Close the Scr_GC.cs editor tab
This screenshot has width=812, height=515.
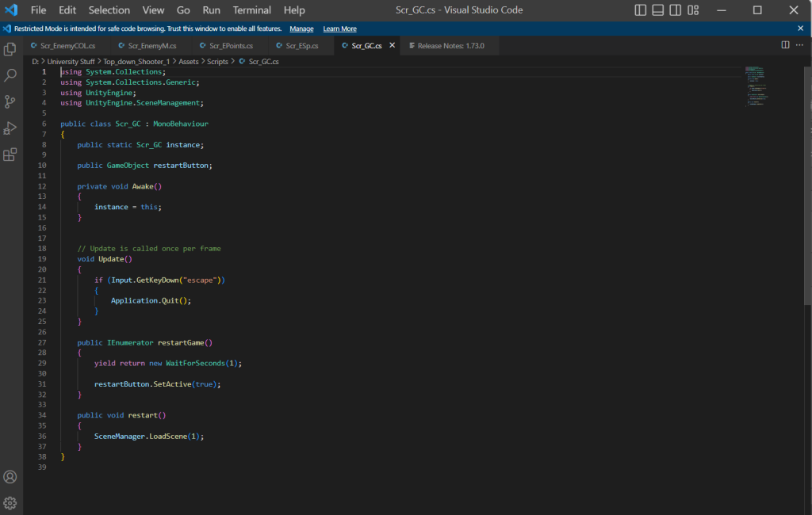click(x=392, y=46)
